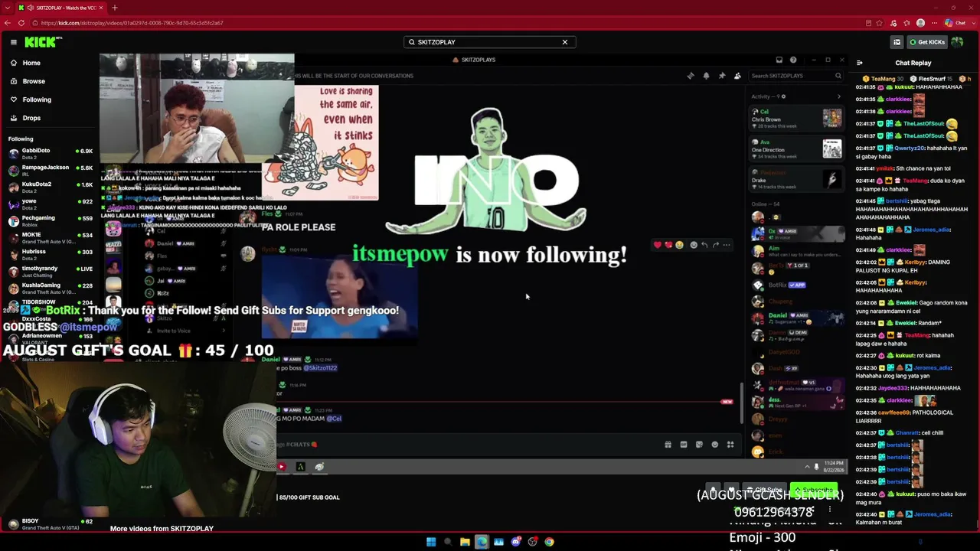Open a new browser tab
The width and height of the screenshot is (980, 551).
pyautogui.click(x=114, y=8)
